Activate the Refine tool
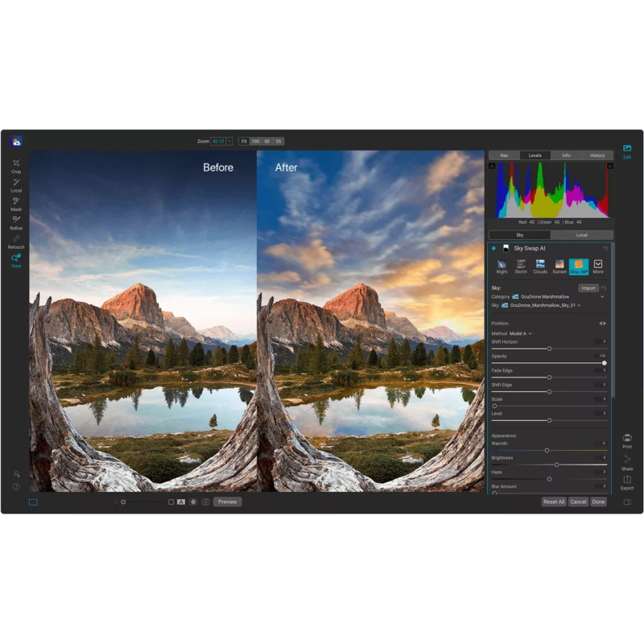Viewport: 644px width, 644px height. tap(16, 221)
